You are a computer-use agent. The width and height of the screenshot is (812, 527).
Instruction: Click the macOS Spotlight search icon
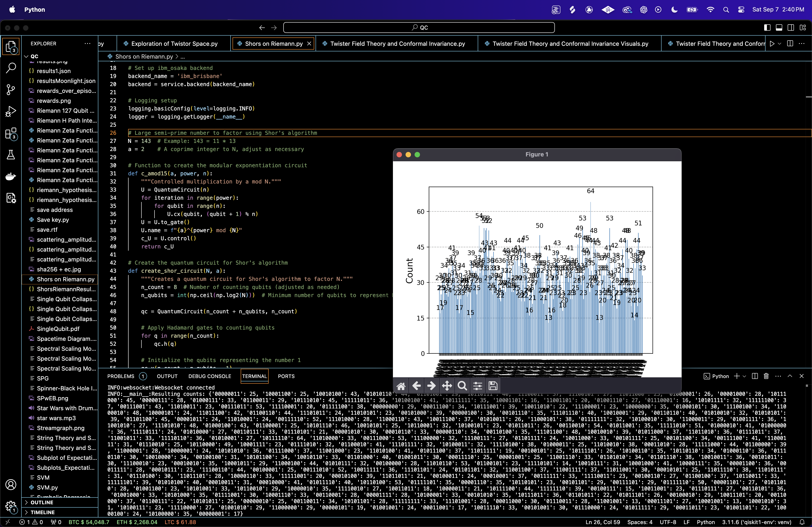(726, 9)
